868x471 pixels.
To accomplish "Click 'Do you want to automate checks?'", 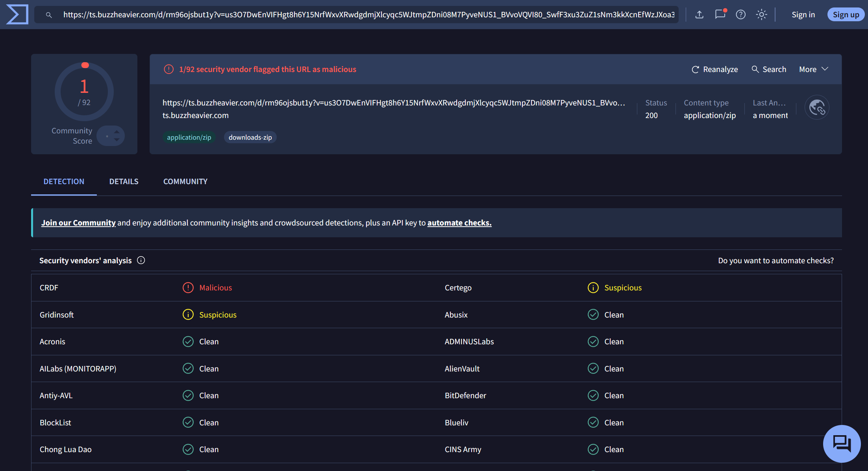I will click(x=776, y=260).
